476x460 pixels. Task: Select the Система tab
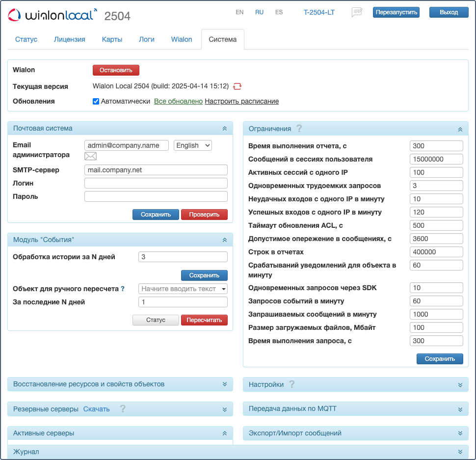(222, 39)
